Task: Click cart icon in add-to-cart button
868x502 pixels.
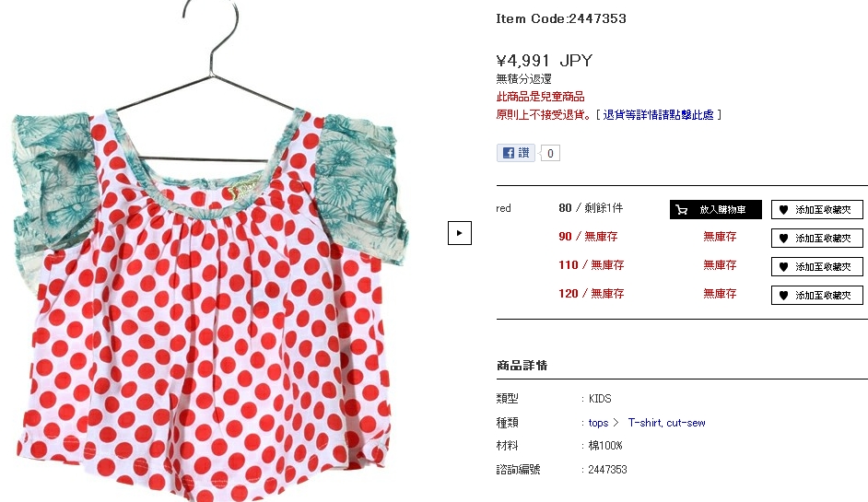Action: click(682, 210)
